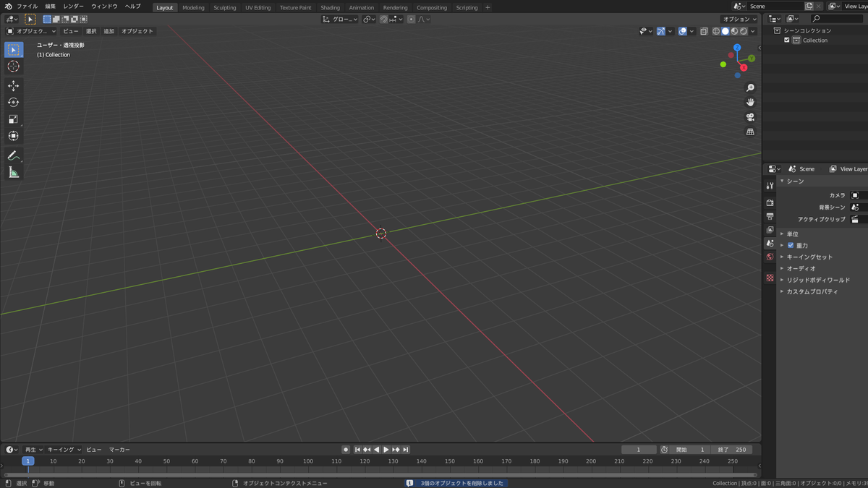Click the current frame number field
Viewport: 868px width, 488px height.
coord(639,450)
